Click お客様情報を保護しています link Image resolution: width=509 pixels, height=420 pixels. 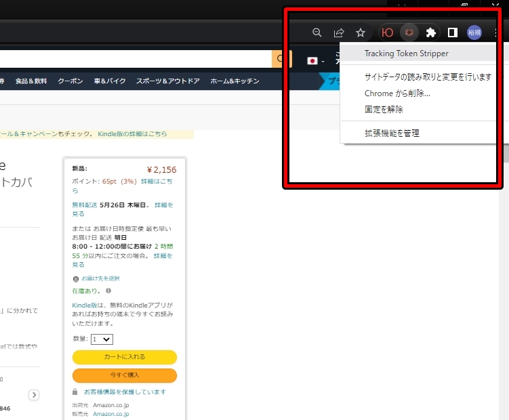(125, 392)
